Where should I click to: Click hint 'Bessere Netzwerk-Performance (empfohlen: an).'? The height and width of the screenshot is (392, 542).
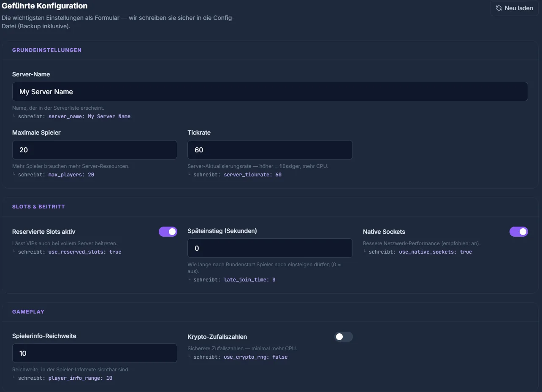pos(422,243)
